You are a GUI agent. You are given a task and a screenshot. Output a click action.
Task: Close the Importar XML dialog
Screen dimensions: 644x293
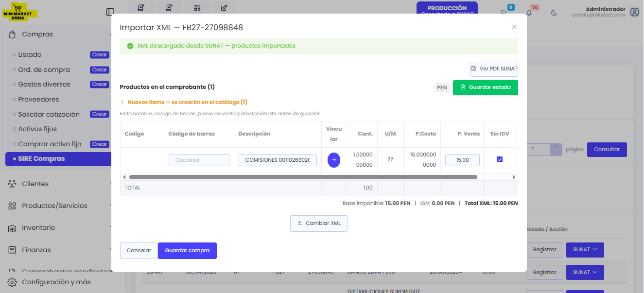click(514, 27)
